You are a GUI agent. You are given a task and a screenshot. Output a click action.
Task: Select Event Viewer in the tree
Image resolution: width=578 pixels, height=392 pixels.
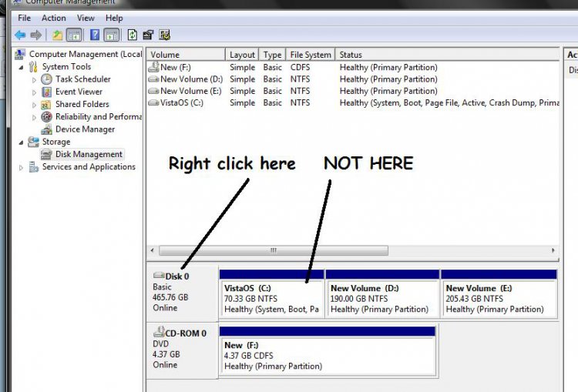click(79, 92)
